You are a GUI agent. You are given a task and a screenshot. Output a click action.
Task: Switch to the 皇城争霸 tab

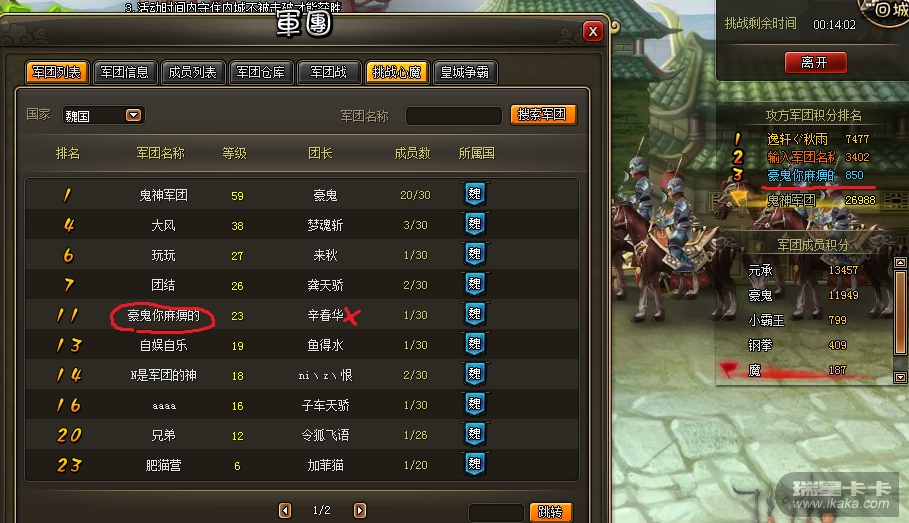pyautogui.click(x=465, y=72)
